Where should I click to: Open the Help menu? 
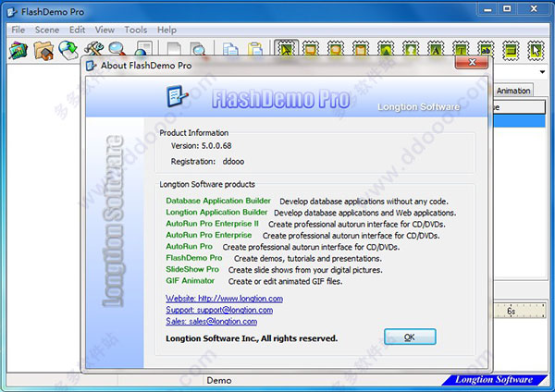pyautogui.click(x=166, y=30)
